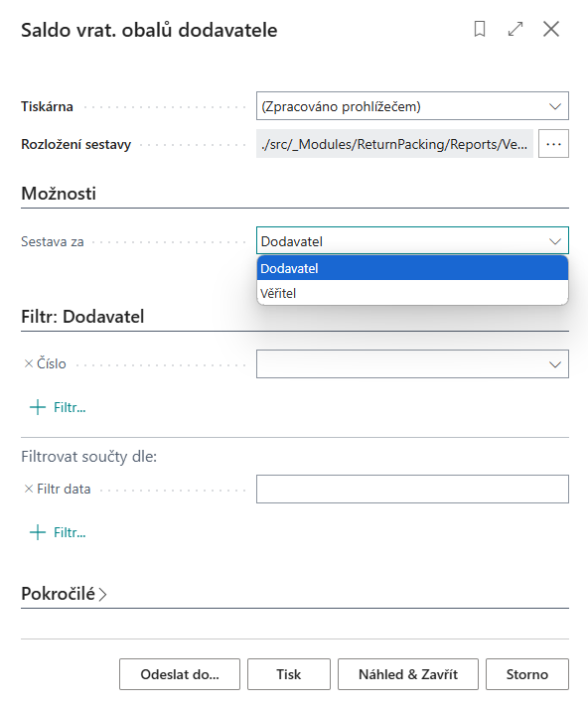
Task: Expand the Pokročilé section
Action: click(x=64, y=594)
